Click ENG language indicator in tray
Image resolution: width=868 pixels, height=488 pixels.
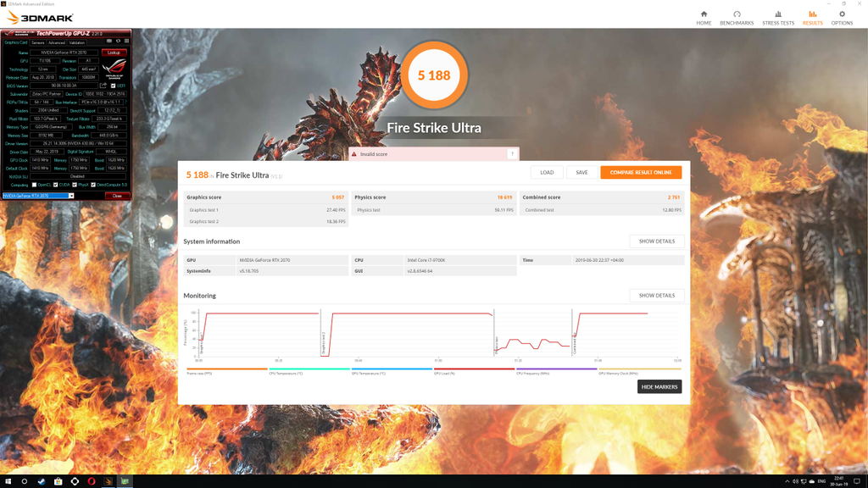(x=821, y=481)
